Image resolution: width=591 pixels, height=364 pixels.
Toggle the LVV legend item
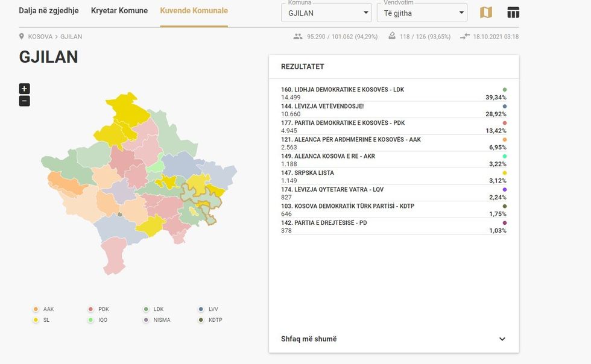209,309
